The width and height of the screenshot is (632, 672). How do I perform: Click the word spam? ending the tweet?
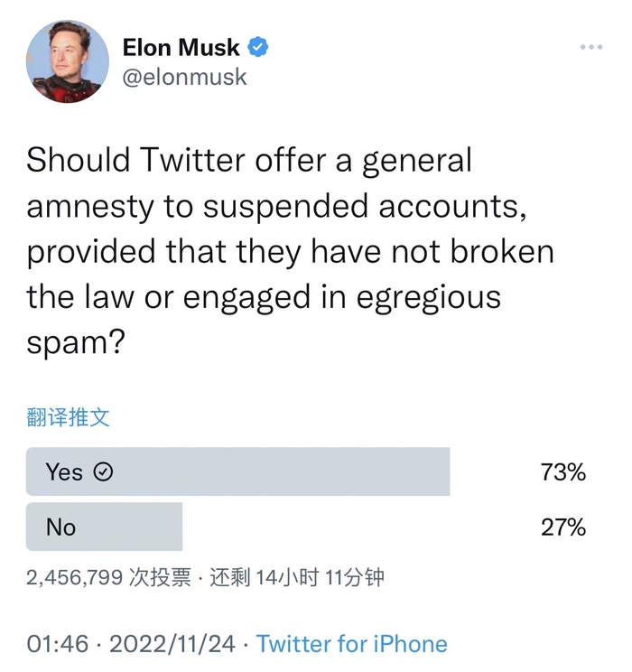click(76, 344)
